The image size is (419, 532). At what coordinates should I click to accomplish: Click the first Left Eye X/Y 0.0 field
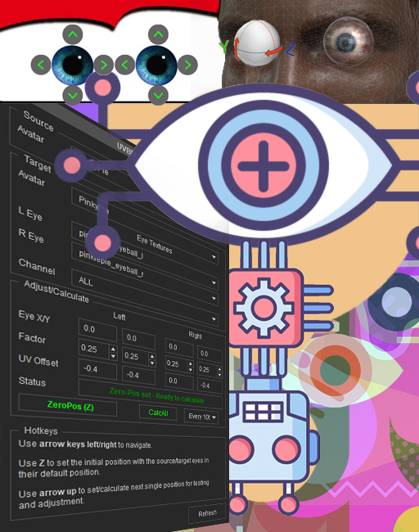coord(97,330)
